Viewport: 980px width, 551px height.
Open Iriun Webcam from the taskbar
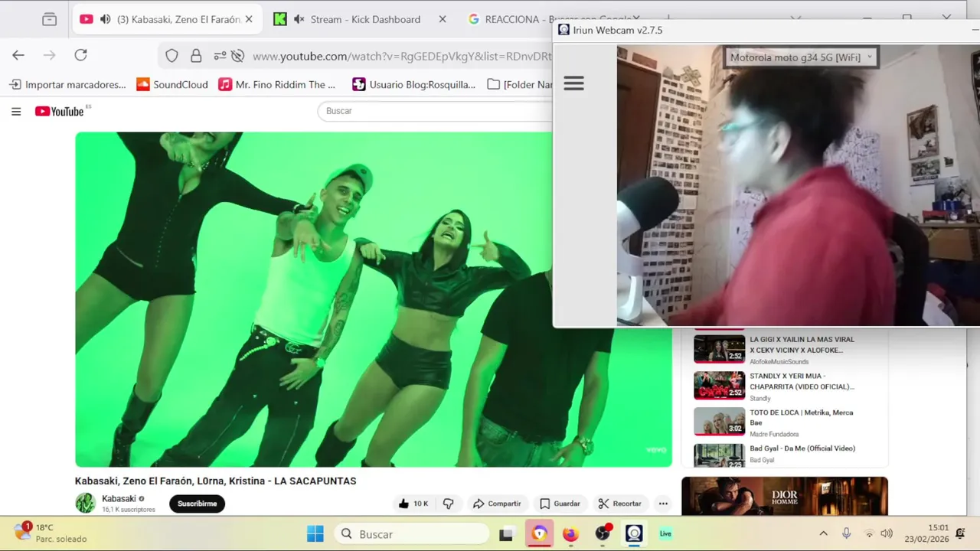pos(634,534)
